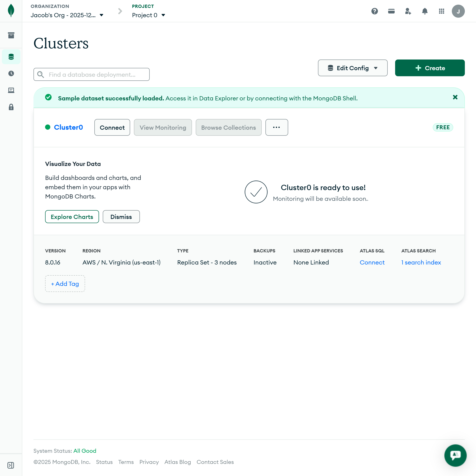Expand the Organization dropdown
The width and height of the screenshot is (476, 476).
pos(67,15)
